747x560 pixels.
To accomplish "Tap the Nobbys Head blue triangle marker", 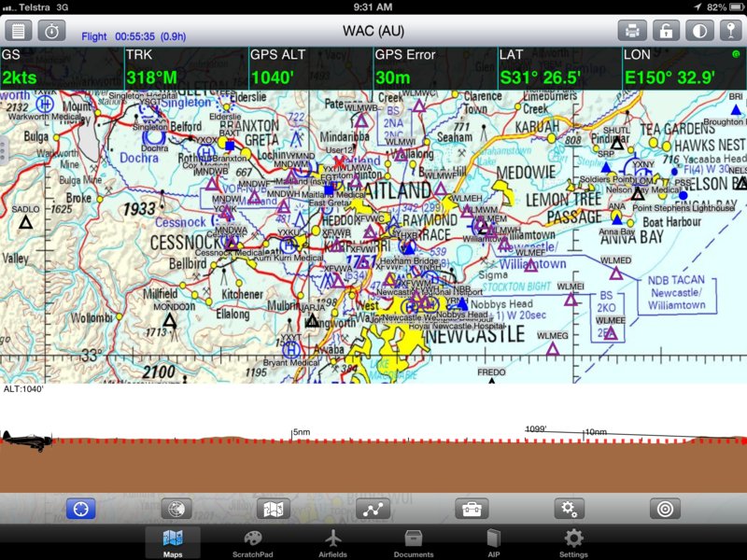I will tap(462, 303).
